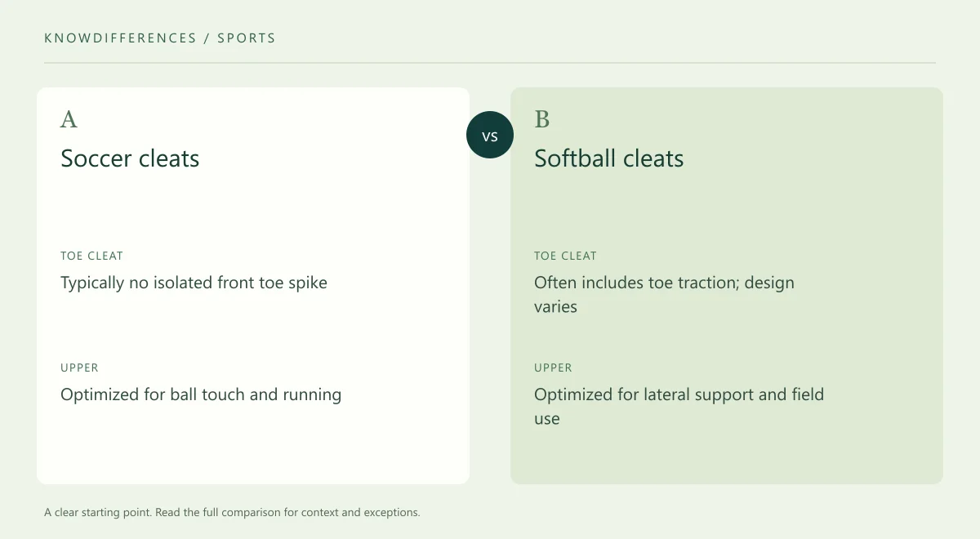This screenshot has width=980, height=539.
Task: Click the horizontal divider line below the header
Action: click(x=490, y=62)
